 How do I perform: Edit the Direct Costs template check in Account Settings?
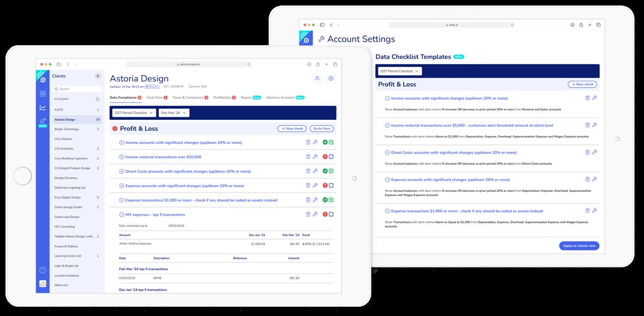(x=594, y=152)
